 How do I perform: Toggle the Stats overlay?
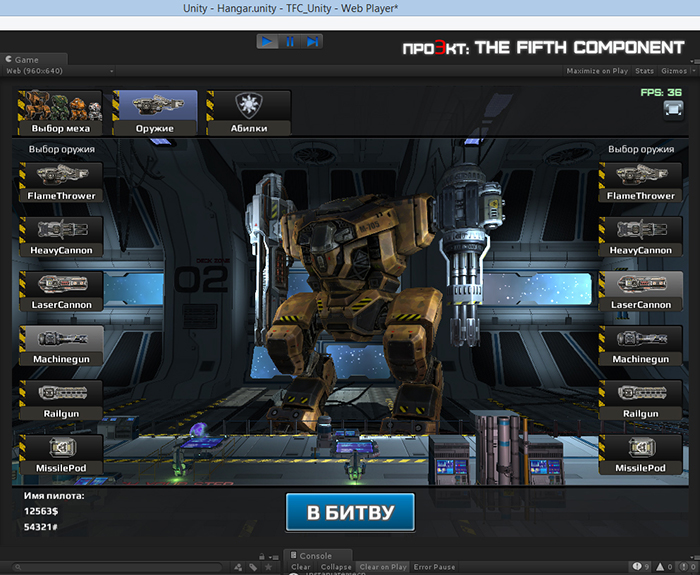644,71
